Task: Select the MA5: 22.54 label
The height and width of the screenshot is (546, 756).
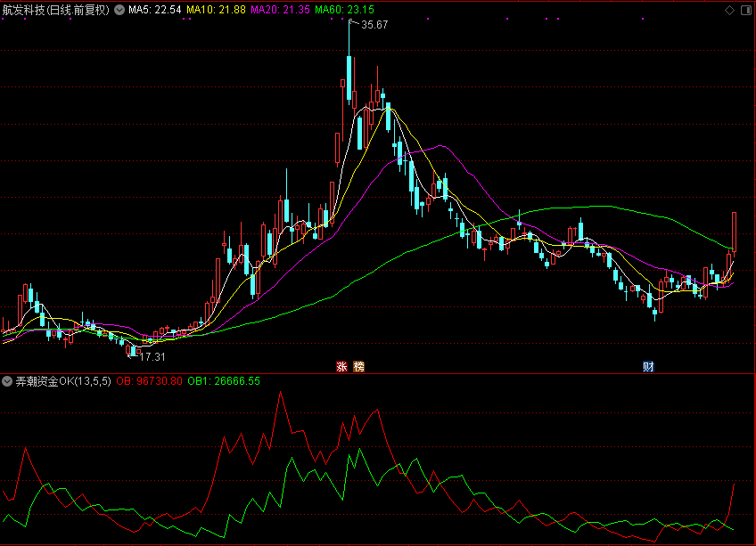Action: [x=155, y=10]
